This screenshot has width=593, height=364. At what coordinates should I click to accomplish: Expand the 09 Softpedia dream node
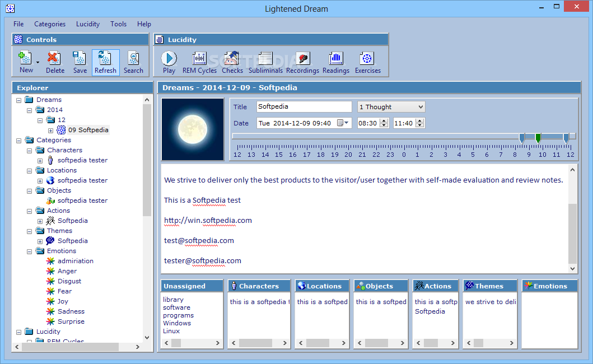pyautogui.click(x=51, y=130)
